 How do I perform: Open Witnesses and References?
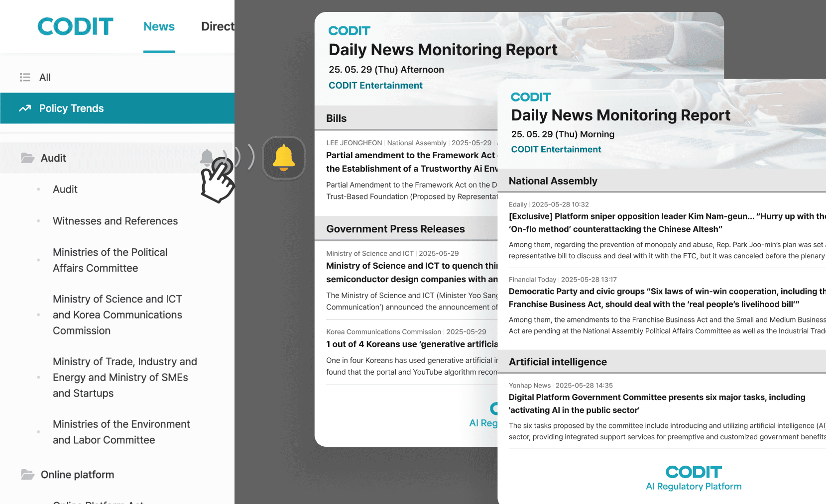point(115,221)
